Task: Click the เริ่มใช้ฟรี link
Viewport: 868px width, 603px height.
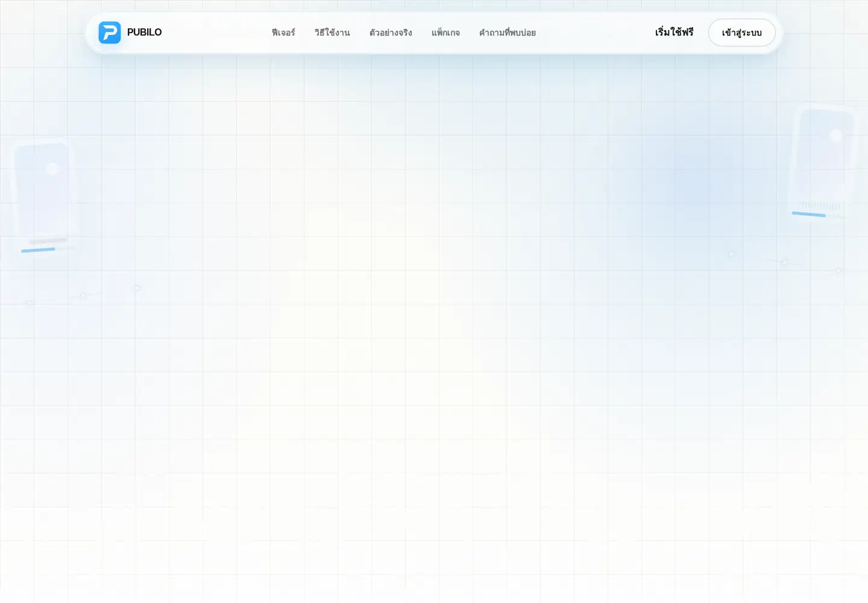Action: (x=675, y=33)
